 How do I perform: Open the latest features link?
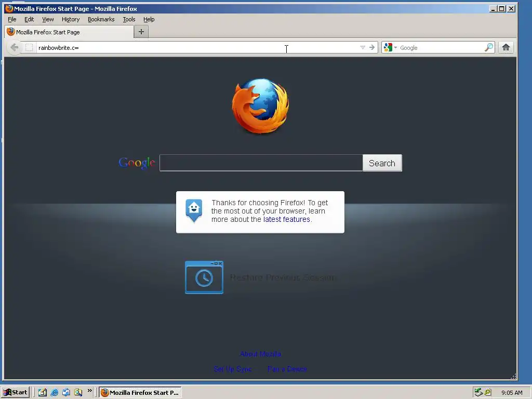click(x=286, y=219)
